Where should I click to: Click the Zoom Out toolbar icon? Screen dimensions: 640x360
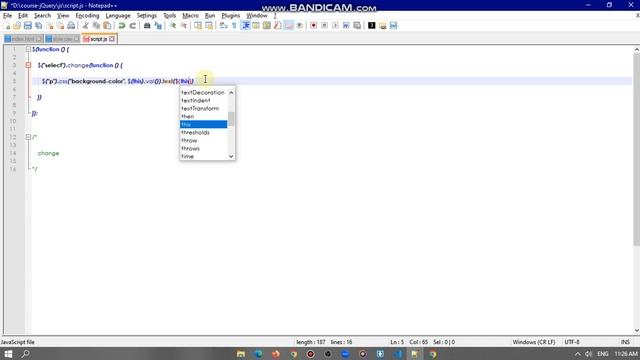point(184,26)
